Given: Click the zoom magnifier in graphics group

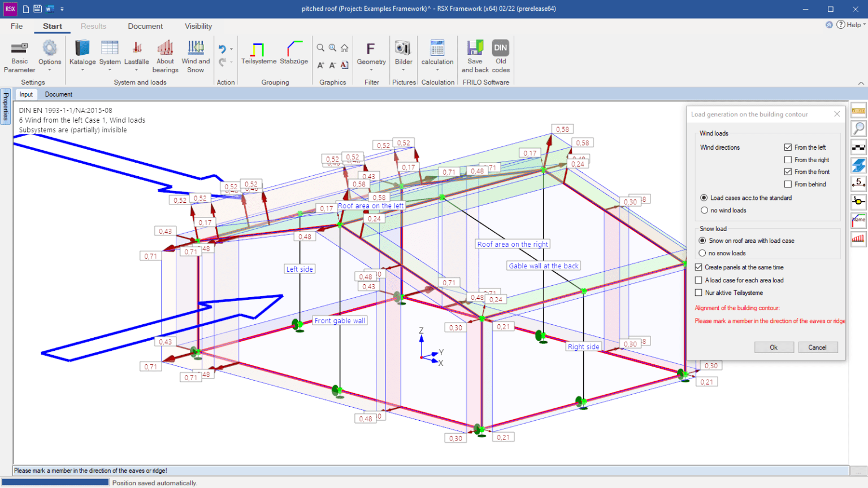Looking at the screenshot, I should (320, 48).
